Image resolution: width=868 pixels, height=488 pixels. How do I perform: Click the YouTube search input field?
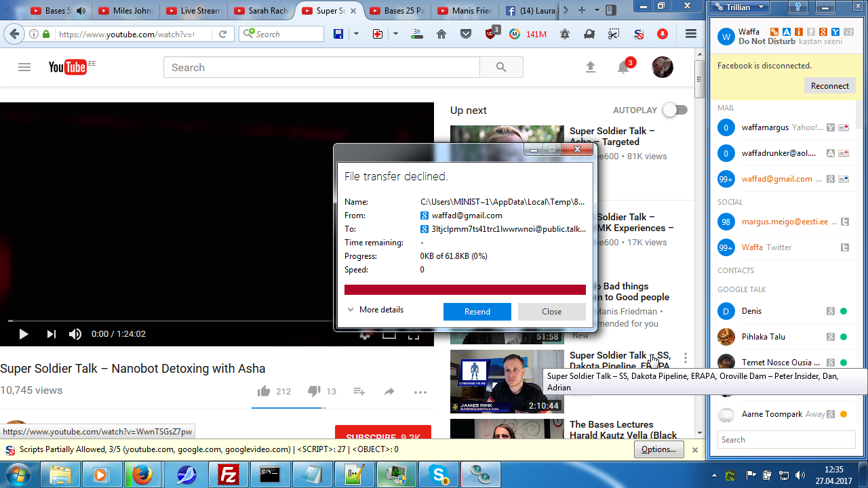pos(321,67)
